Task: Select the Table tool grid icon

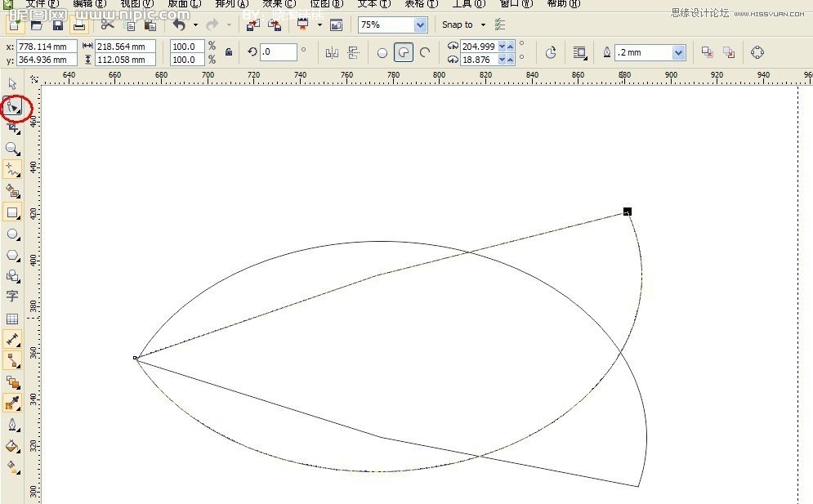Action: (12, 319)
